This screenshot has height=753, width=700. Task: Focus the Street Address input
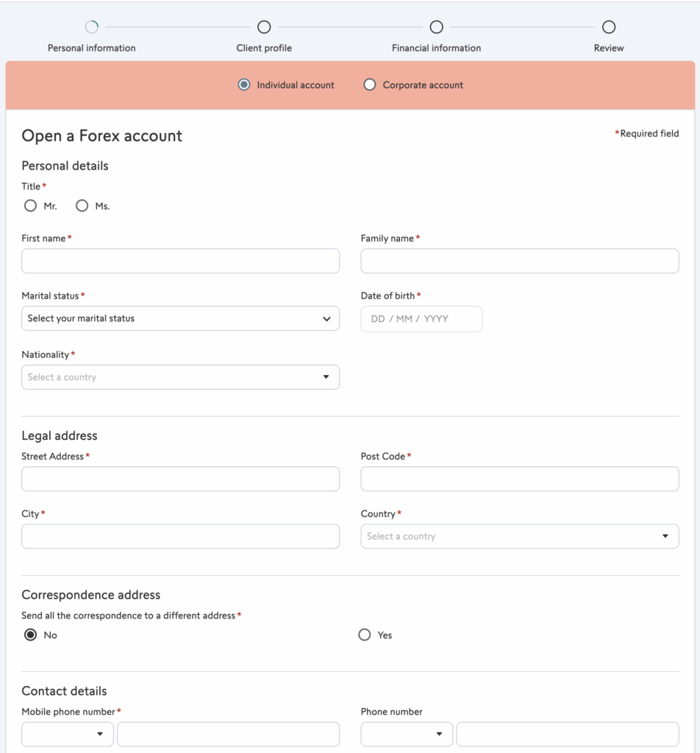[x=180, y=479]
